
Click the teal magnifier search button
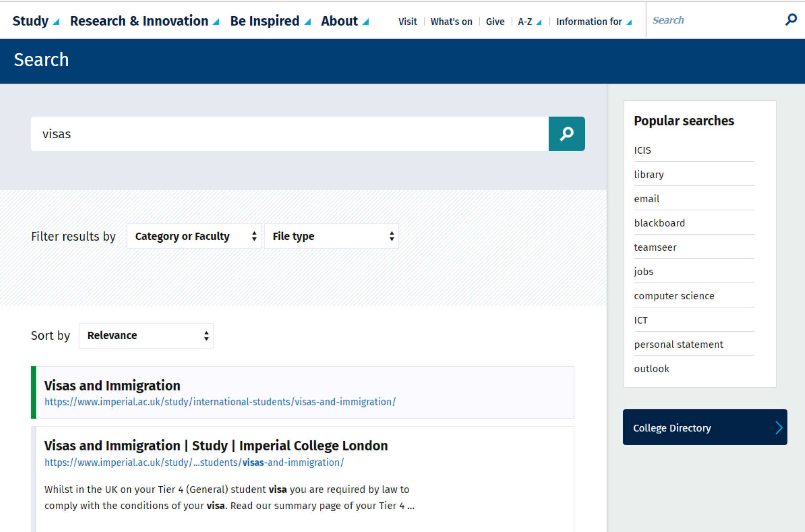tap(566, 134)
